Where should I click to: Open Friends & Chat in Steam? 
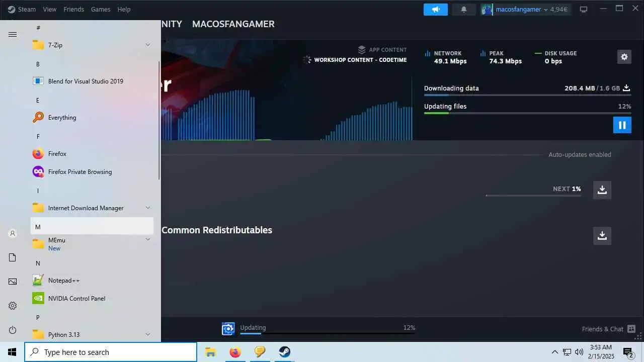[x=609, y=329]
